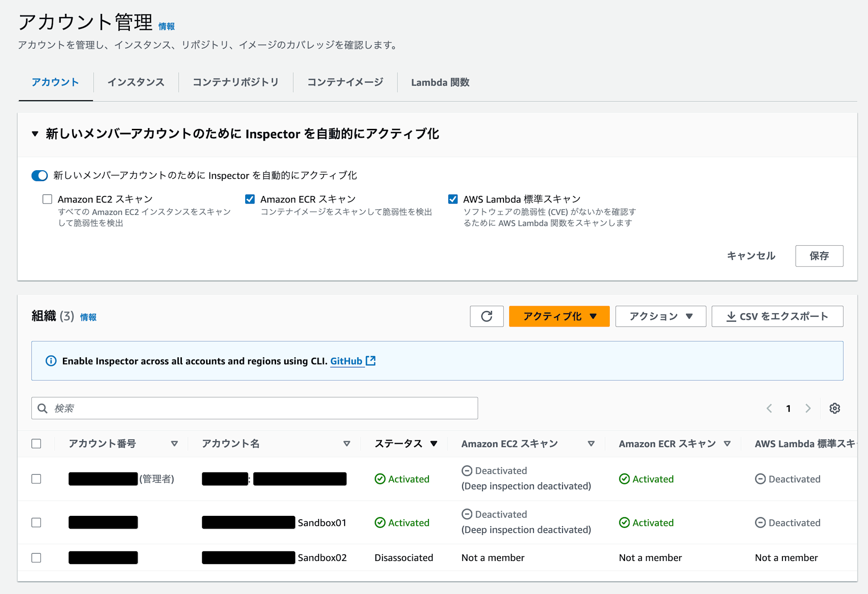Click Activated status icon in Sandbox01 row
The image size is (868, 594).
[380, 522]
